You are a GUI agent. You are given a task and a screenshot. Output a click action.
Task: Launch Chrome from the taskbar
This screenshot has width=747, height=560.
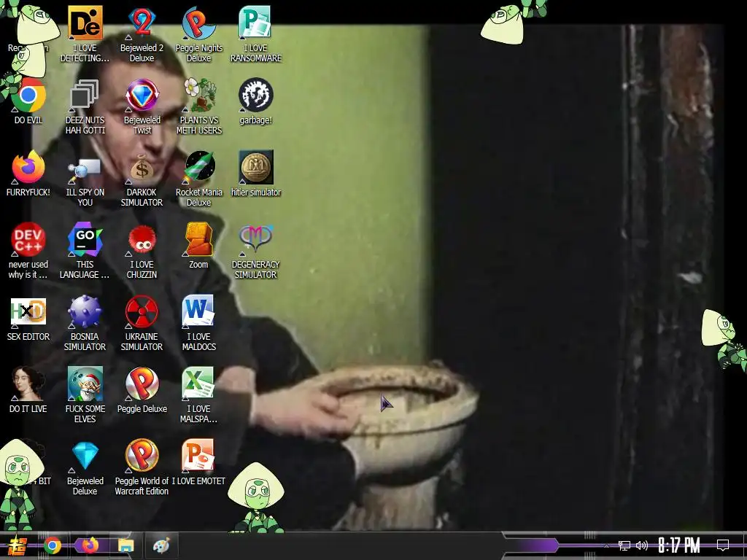tap(53, 545)
